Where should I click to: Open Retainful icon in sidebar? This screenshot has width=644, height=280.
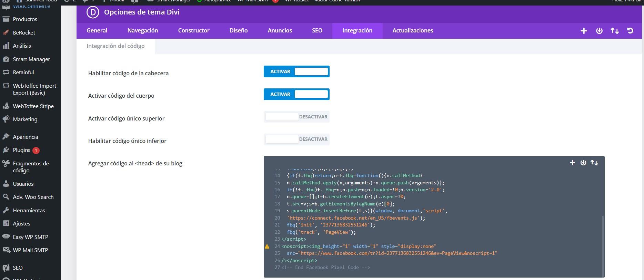6,72
